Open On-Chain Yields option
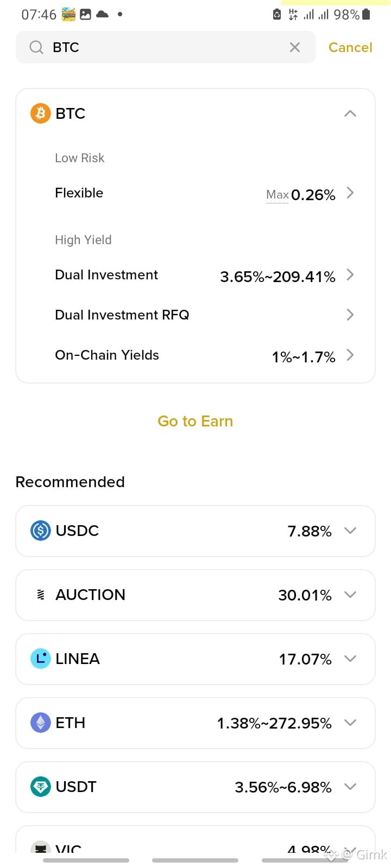 click(x=204, y=355)
